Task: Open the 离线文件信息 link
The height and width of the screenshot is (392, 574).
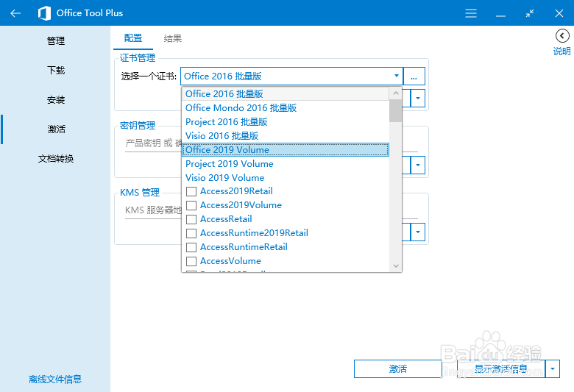Action: point(55,379)
